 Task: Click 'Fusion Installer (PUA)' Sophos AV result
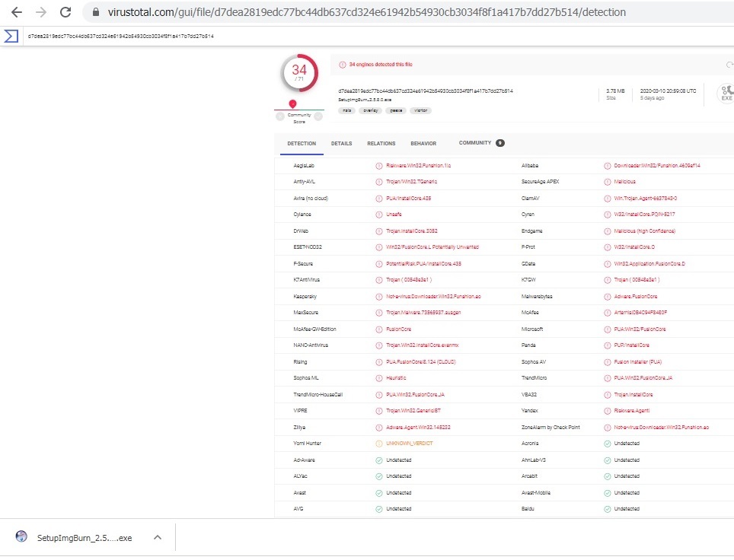coord(637,362)
